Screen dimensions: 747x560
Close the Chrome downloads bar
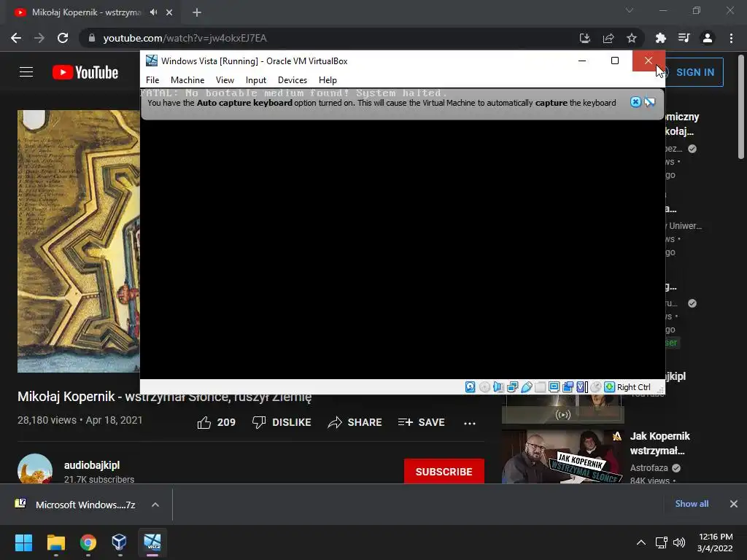pos(734,504)
